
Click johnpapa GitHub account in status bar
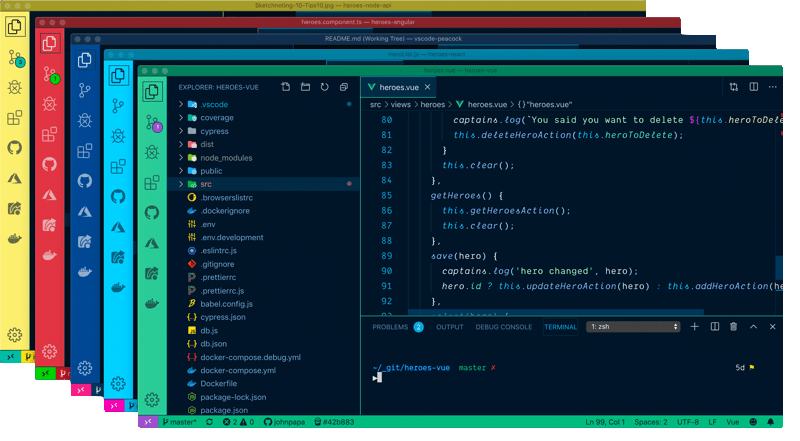click(284, 422)
